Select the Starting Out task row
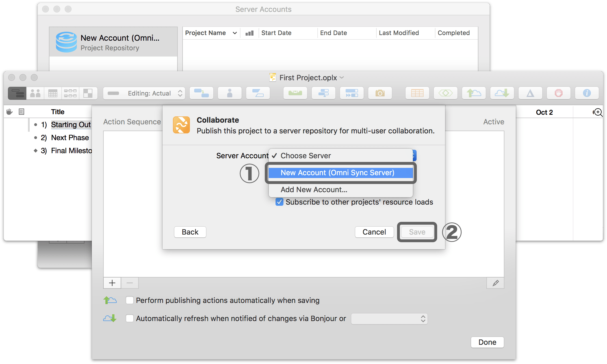 (71, 125)
